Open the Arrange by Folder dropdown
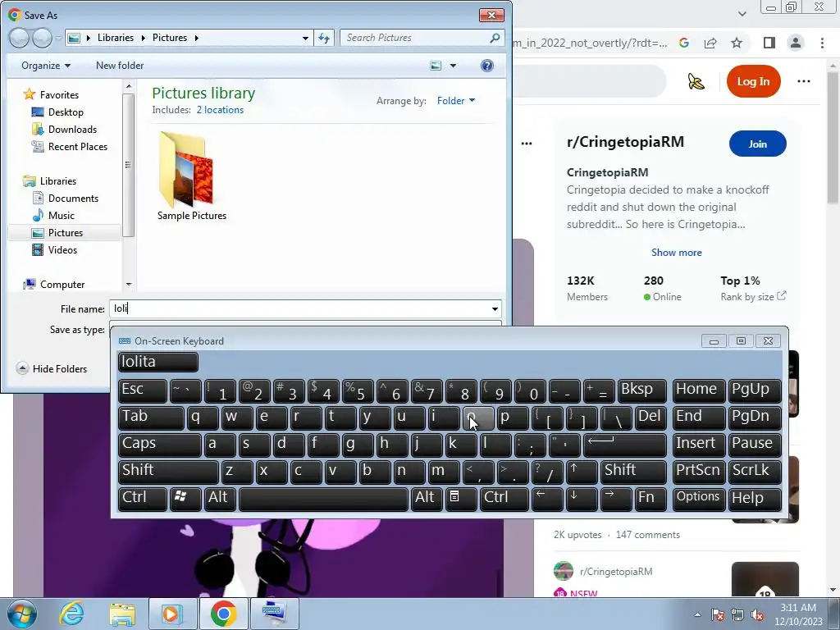This screenshot has height=630, width=840. click(x=456, y=100)
